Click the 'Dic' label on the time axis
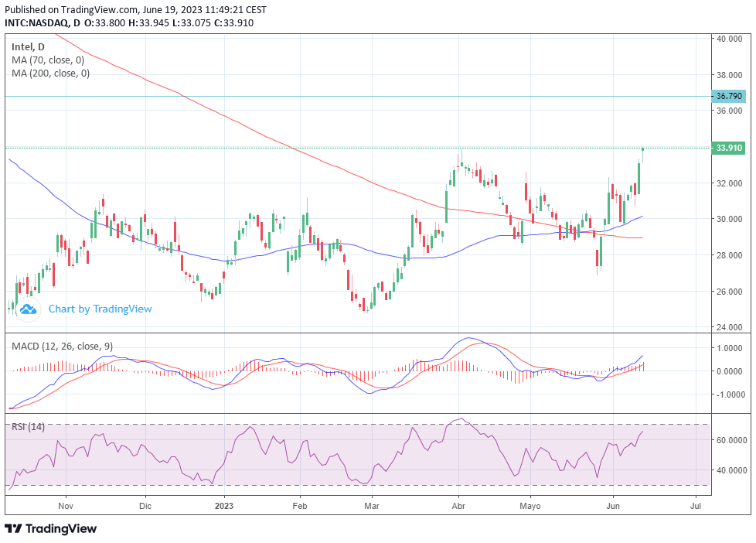 [x=145, y=506]
